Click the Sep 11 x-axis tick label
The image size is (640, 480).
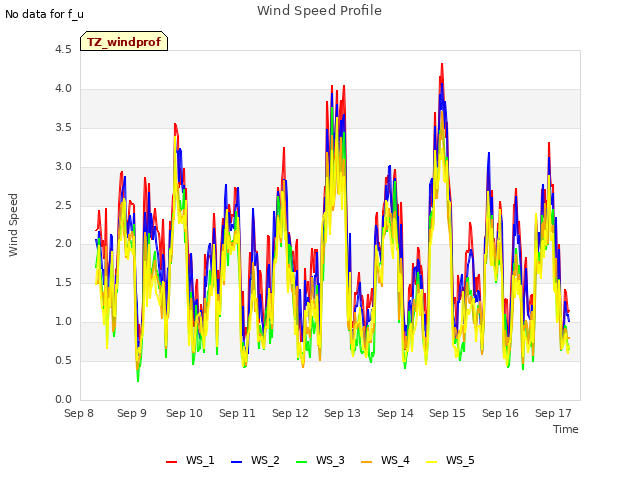point(237,413)
